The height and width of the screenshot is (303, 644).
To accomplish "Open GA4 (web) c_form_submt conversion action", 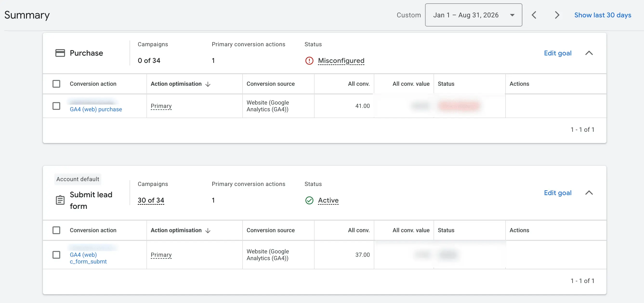I will [x=88, y=258].
